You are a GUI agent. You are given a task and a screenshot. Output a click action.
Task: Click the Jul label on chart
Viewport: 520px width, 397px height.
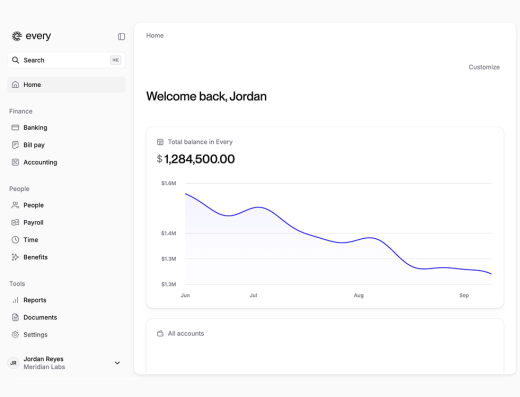tap(253, 295)
